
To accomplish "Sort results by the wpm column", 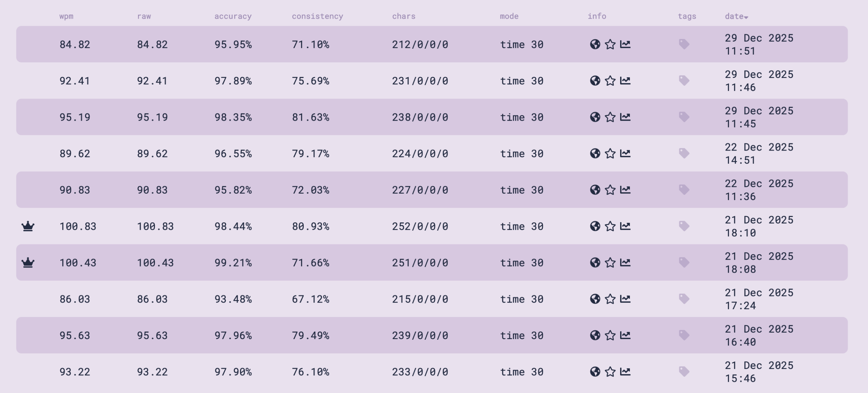I will [x=66, y=16].
